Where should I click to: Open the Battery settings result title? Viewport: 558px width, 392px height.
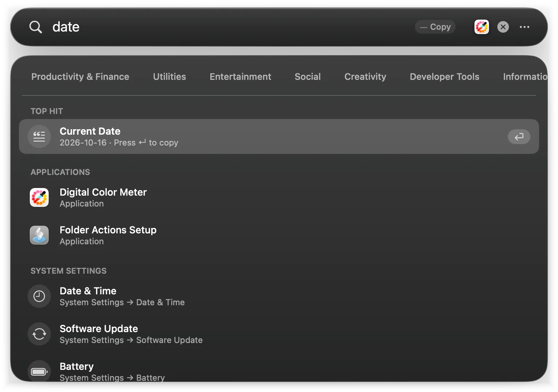pyautogui.click(x=77, y=366)
